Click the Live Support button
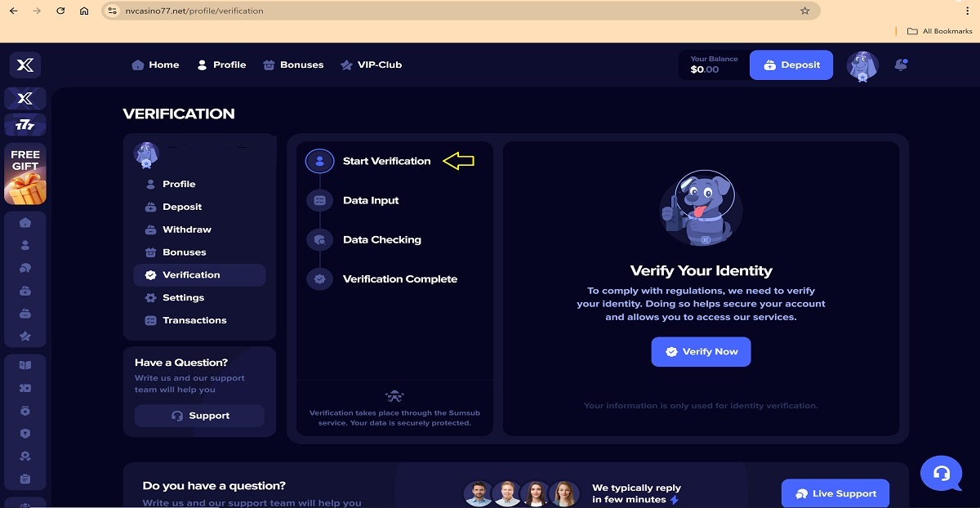The height and width of the screenshot is (508, 980). [835, 493]
